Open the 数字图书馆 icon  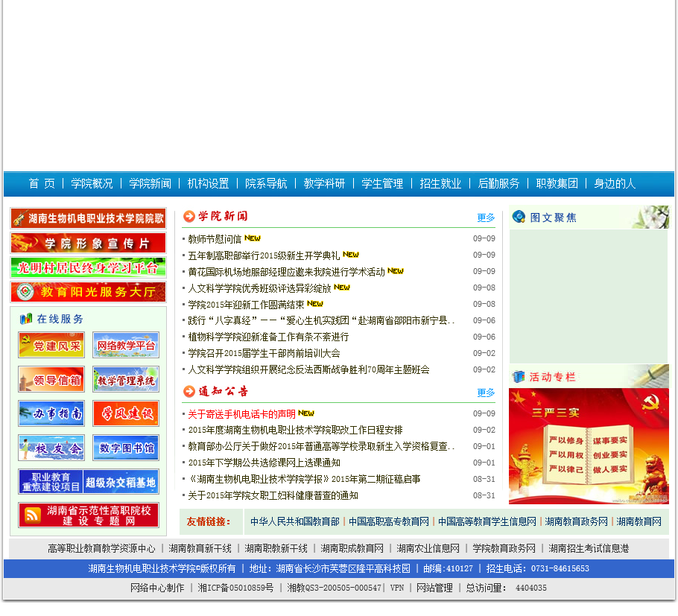126,448
